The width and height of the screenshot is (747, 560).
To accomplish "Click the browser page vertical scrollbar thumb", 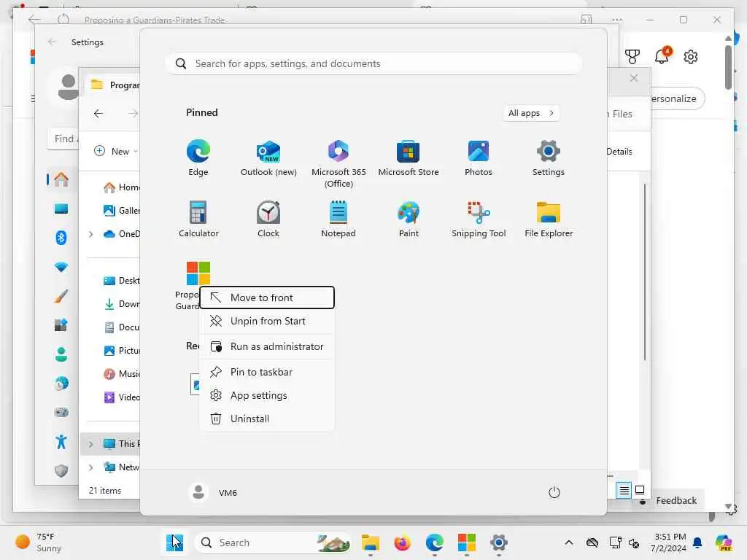I will (728, 67).
